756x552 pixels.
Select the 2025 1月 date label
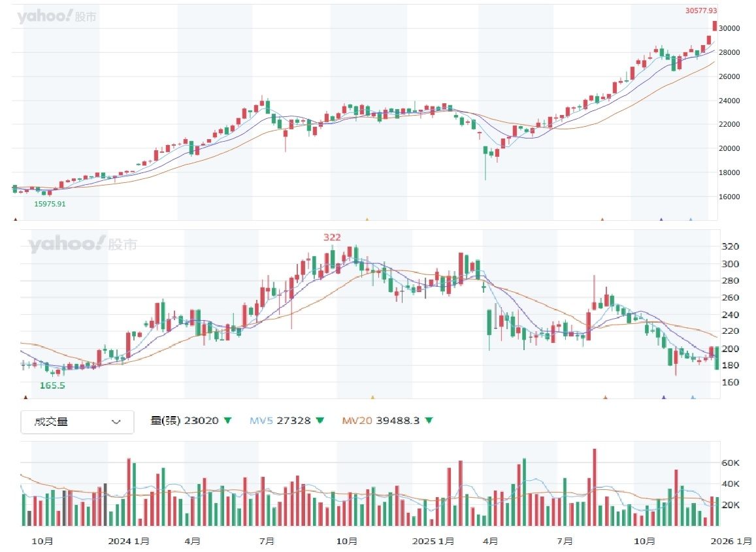(433, 541)
